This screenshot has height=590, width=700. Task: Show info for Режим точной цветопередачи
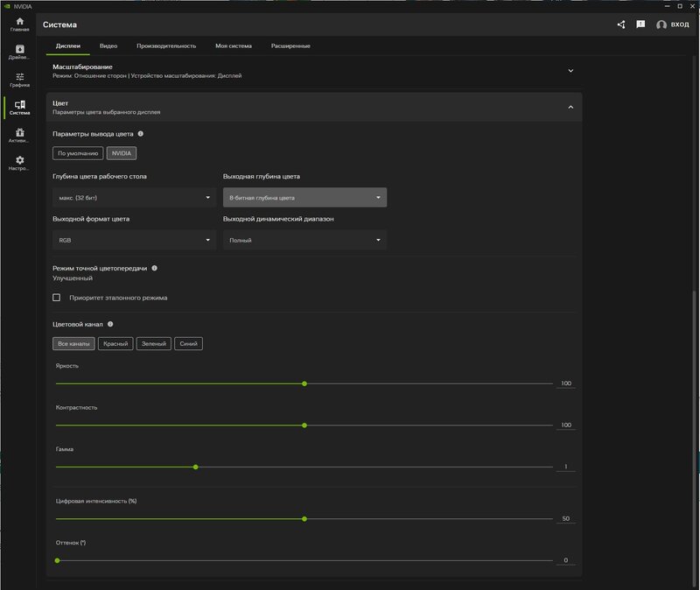click(155, 268)
